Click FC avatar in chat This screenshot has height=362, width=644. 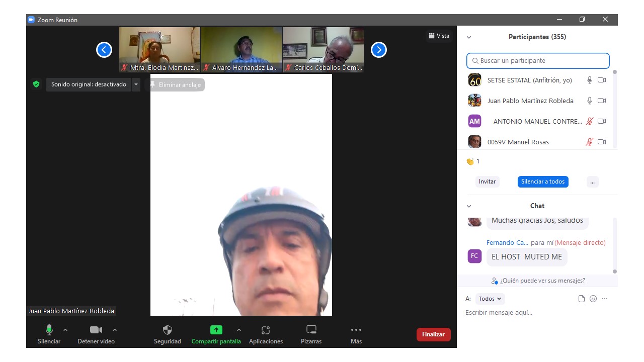click(x=474, y=256)
